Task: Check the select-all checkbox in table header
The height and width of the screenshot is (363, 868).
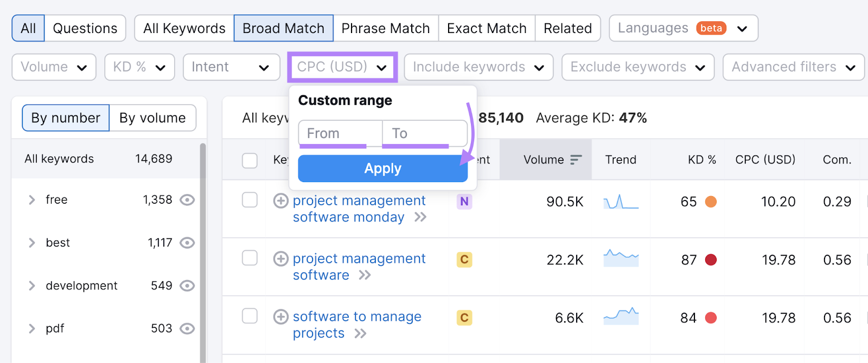Action: pos(250,160)
